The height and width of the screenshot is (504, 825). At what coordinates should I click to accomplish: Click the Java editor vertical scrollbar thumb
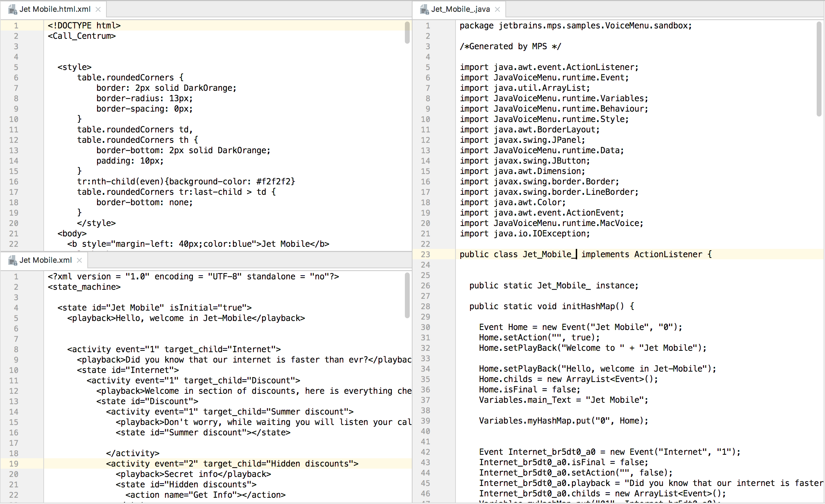pos(819,69)
